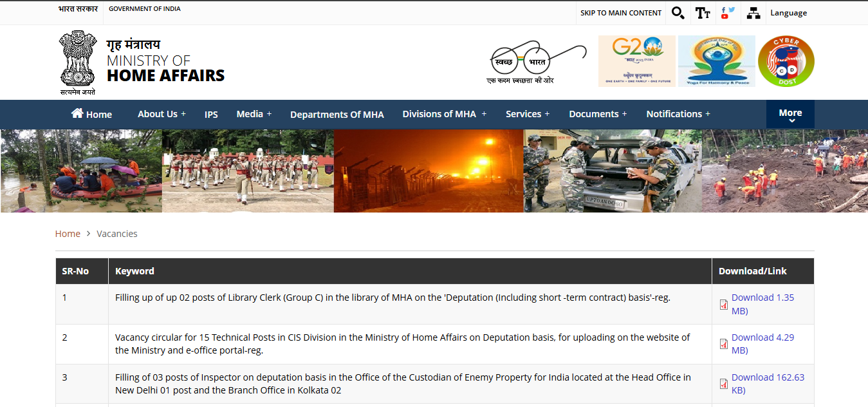
Task: Click the text size adjustment icon
Action: pos(703,13)
